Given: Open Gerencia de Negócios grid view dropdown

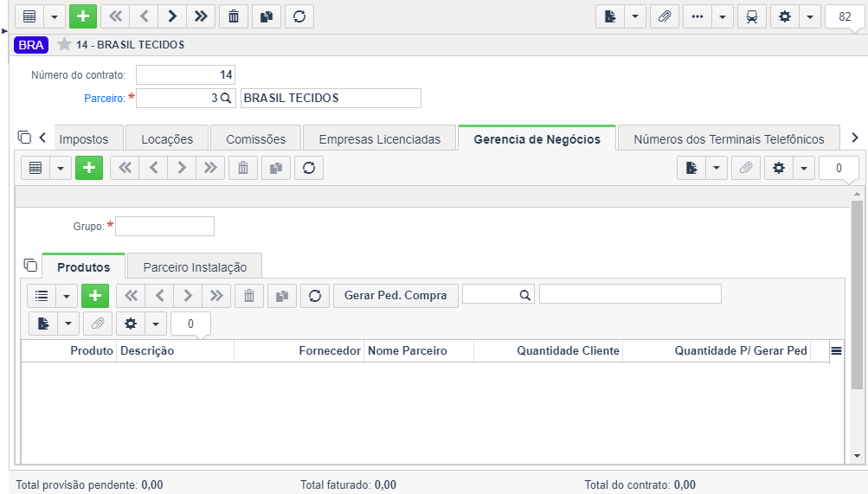Looking at the screenshot, I should click(x=61, y=168).
